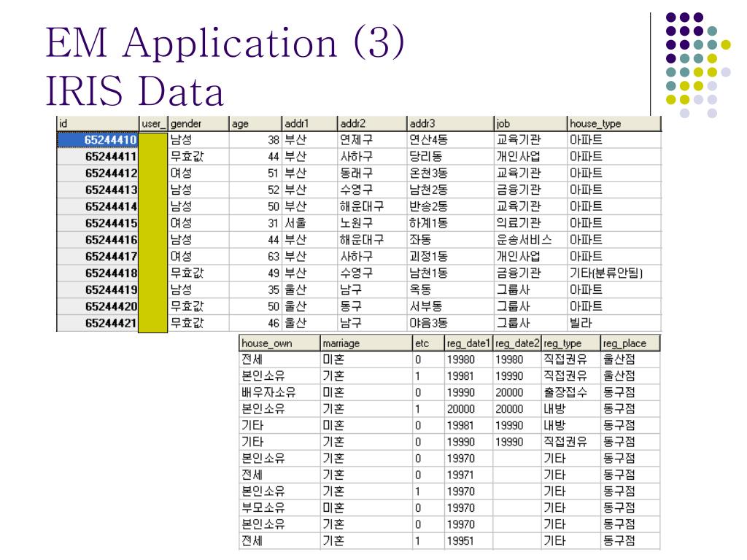
Task: Select addr3 cell 남천2동
Action: click(x=451, y=190)
